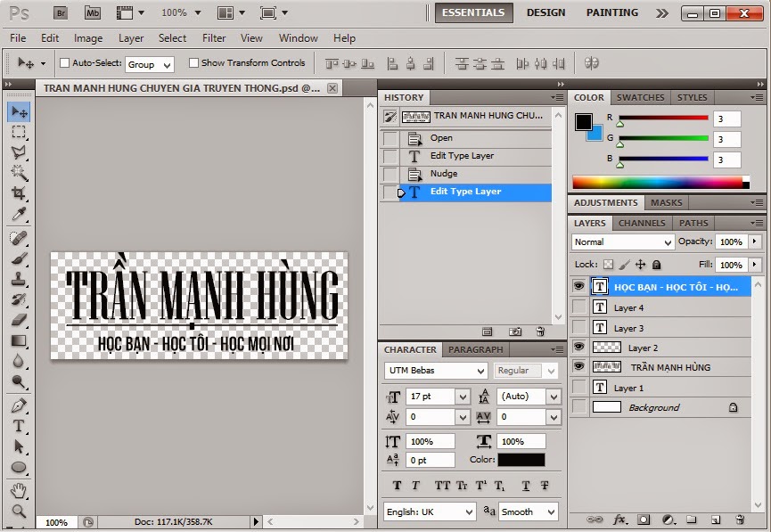Delete current state in History panel
Image resolution: width=771 pixels, height=532 pixels.
[x=540, y=331]
